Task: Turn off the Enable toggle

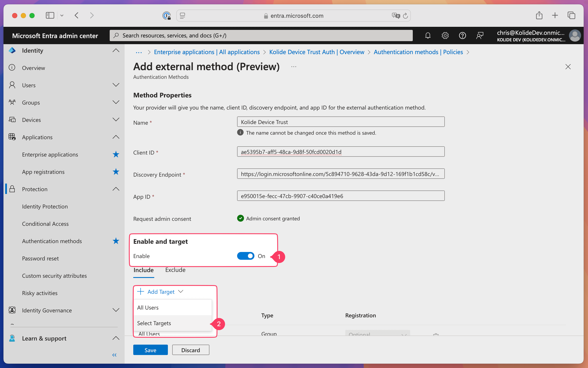Action: (x=245, y=256)
